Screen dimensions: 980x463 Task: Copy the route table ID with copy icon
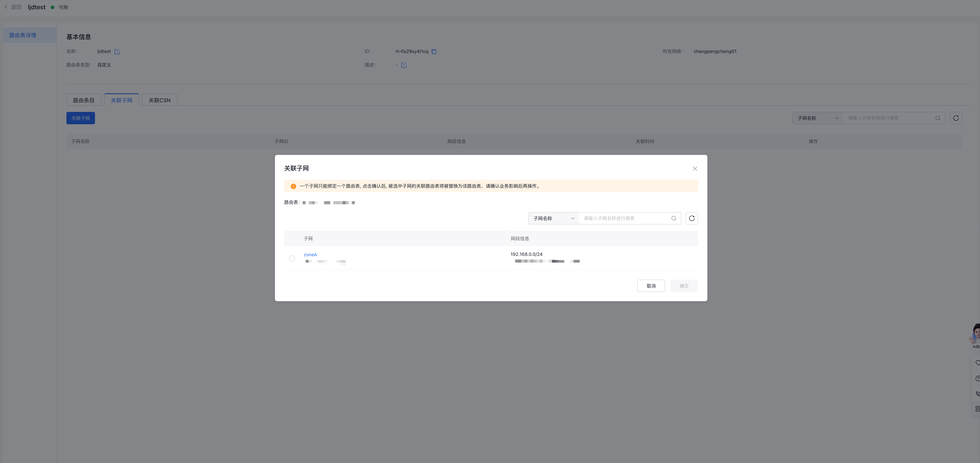[434, 52]
